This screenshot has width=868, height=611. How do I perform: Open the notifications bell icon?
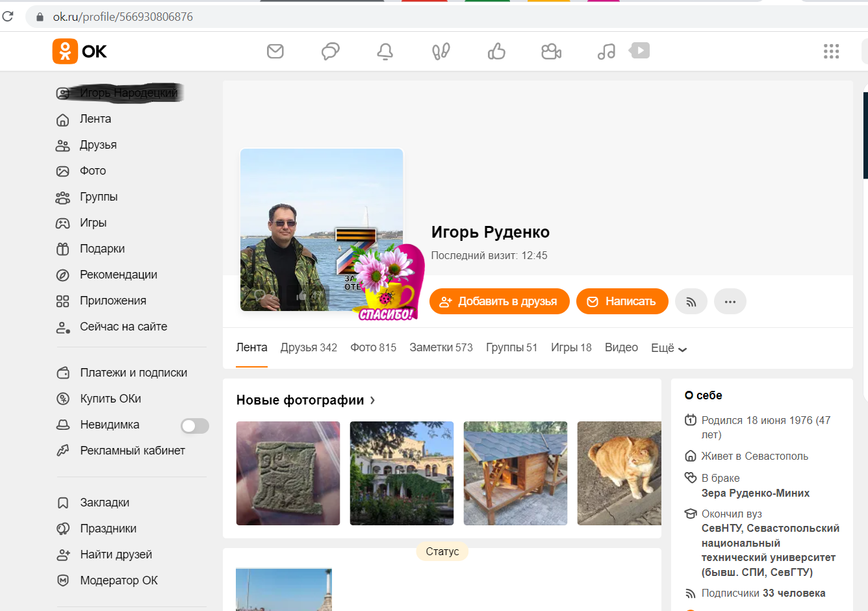click(x=385, y=51)
